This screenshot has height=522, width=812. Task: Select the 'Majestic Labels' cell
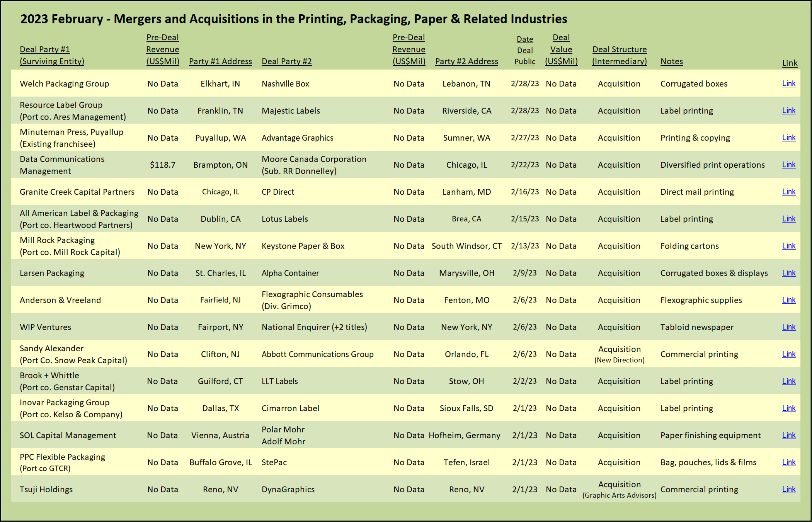pyautogui.click(x=291, y=111)
